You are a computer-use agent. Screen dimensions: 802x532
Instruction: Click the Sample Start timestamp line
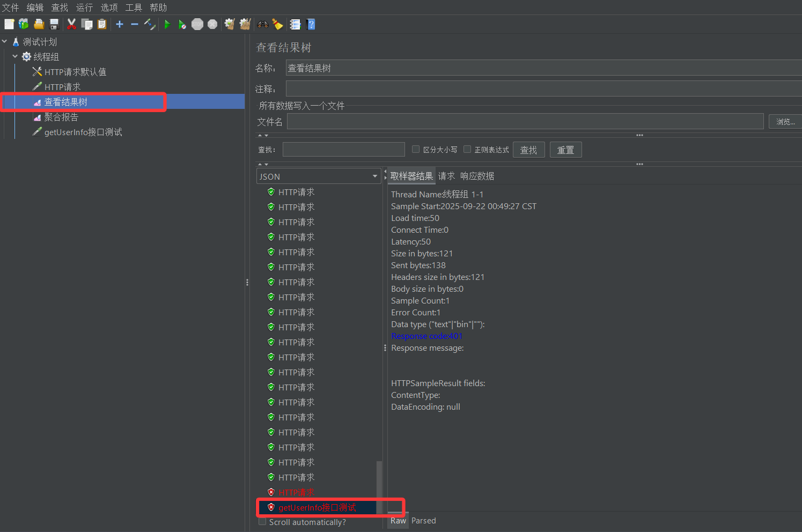click(463, 206)
